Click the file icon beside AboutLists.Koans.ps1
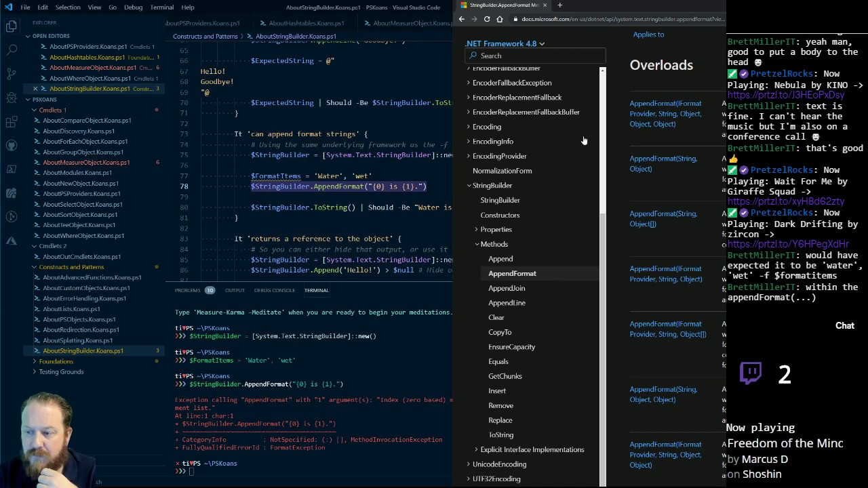 [x=37, y=309]
